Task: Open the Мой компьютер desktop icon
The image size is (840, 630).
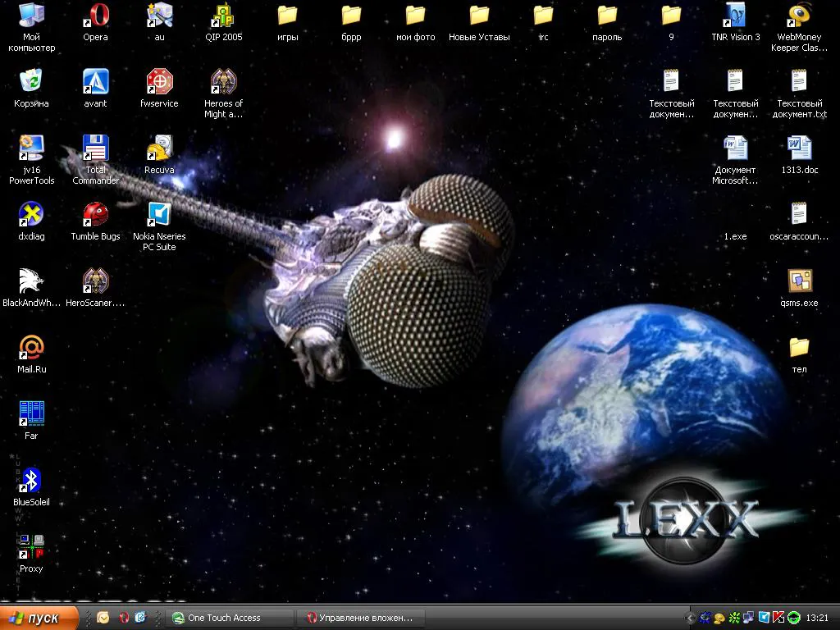Action: pyautogui.click(x=31, y=27)
